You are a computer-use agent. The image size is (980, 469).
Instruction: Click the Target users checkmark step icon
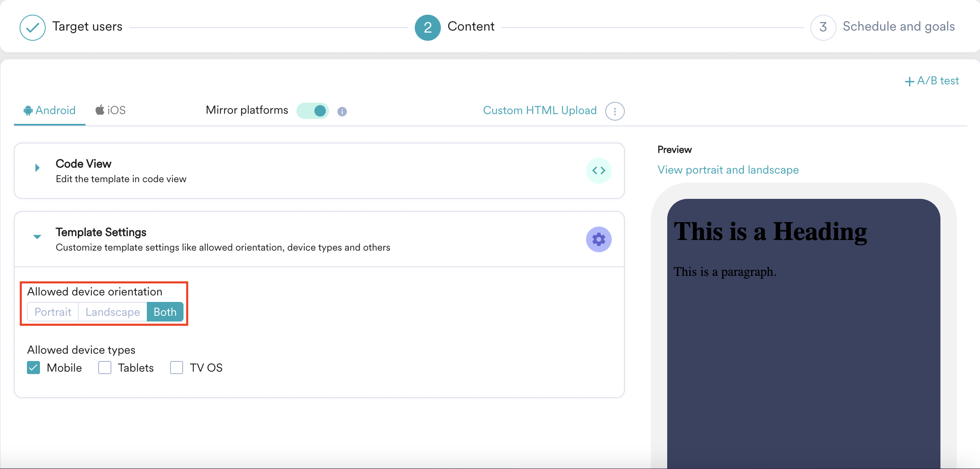click(32, 27)
